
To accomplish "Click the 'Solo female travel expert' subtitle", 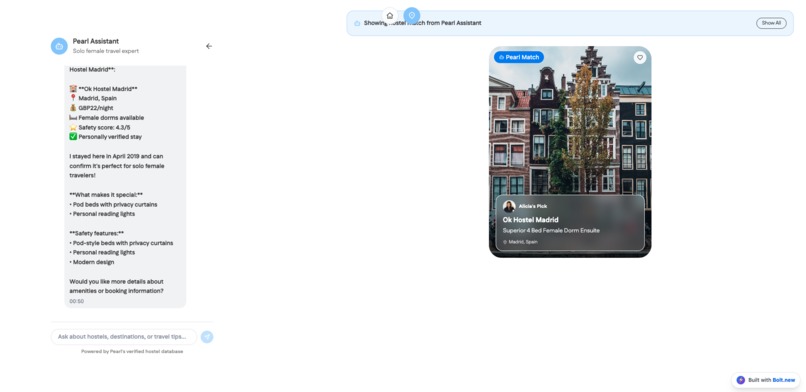I will pos(106,51).
